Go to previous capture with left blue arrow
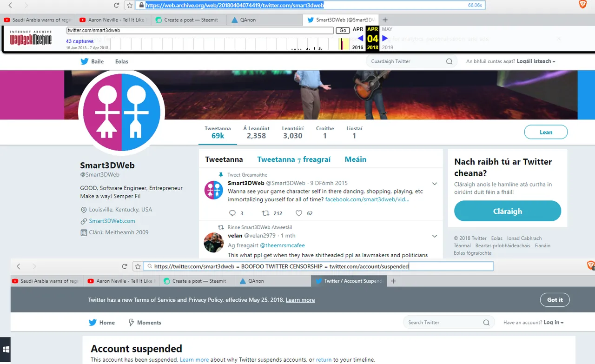595x364 pixels. (x=360, y=38)
